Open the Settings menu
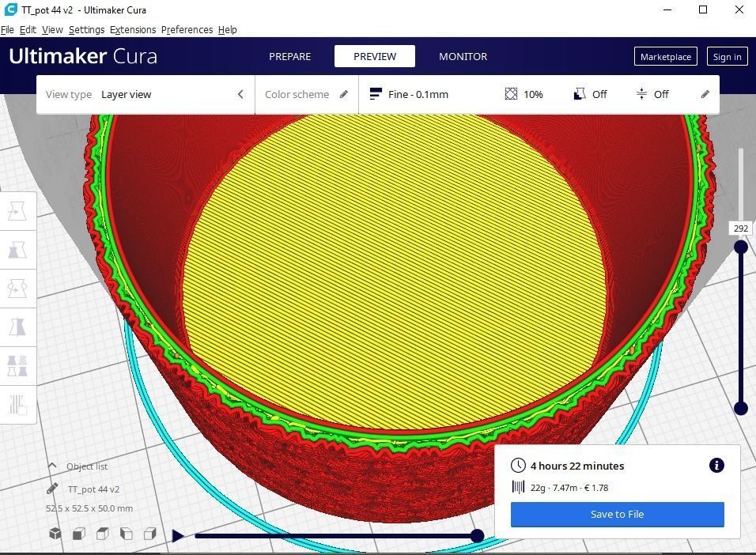 (86, 30)
